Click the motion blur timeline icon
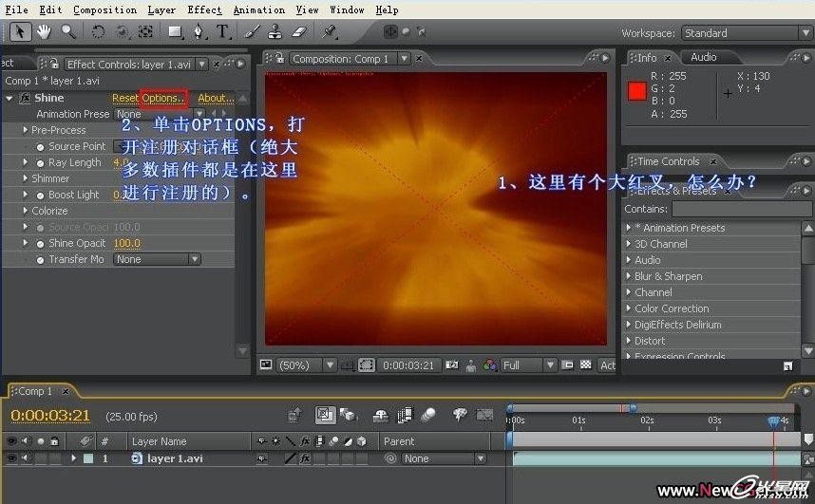The image size is (815, 504). pos(427,415)
